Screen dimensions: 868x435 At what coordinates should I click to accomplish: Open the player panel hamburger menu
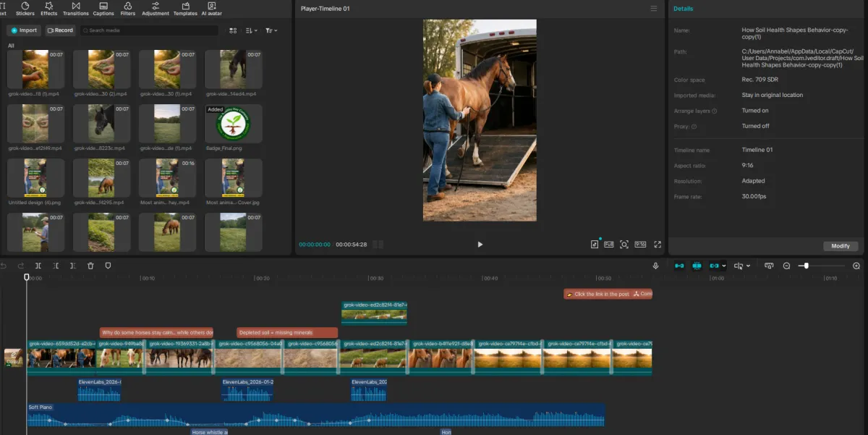tap(654, 9)
